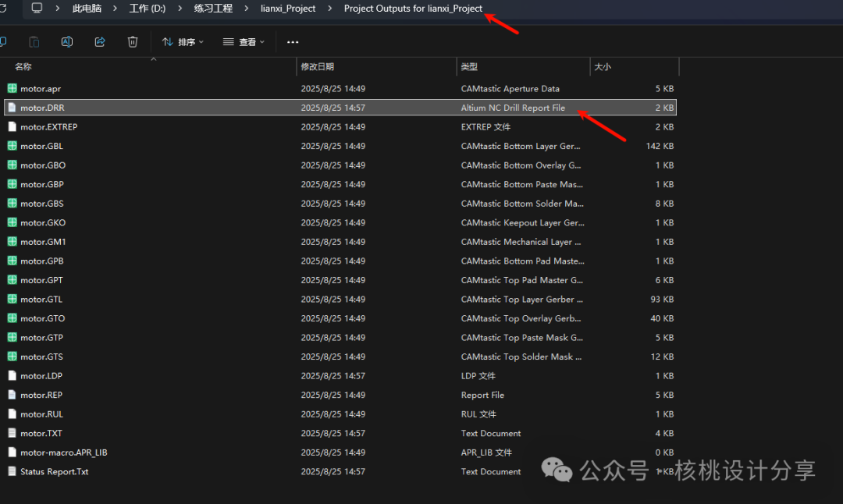Select the motor.DRR drill report file

pyautogui.click(x=42, y=108)
